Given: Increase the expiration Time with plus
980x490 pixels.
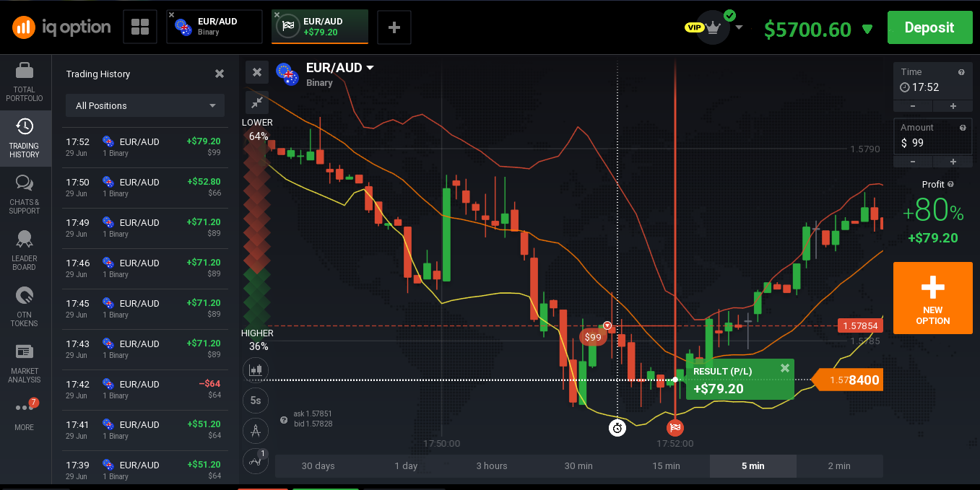Looking at the screenshot, I should (953, 106).
